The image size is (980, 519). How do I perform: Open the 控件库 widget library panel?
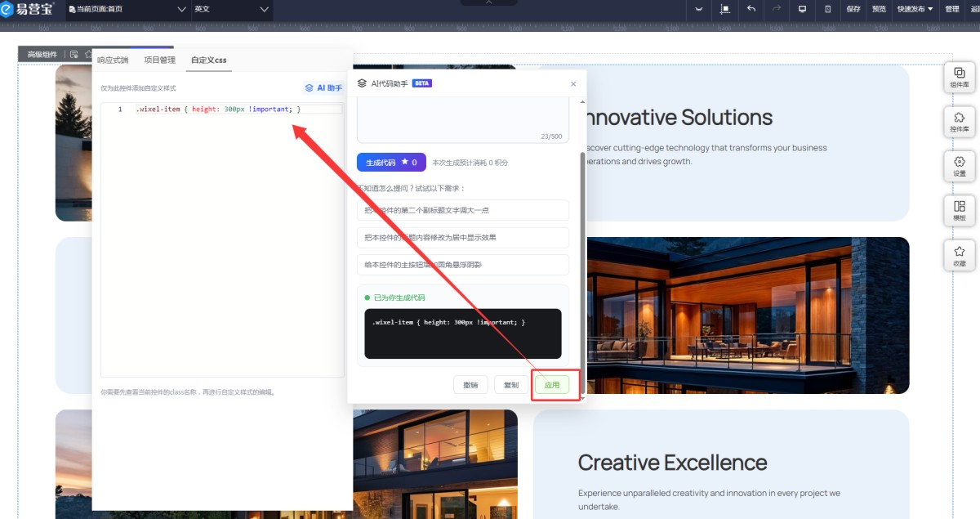tap(960, 123)
